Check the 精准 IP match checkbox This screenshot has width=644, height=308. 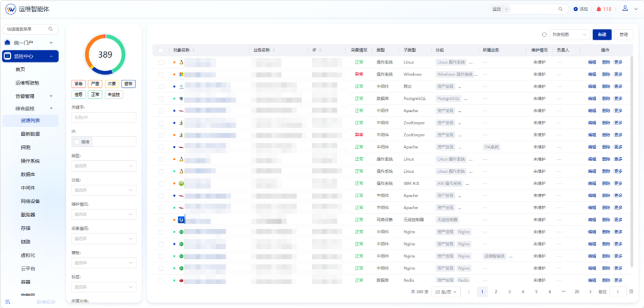pos(77,141)
